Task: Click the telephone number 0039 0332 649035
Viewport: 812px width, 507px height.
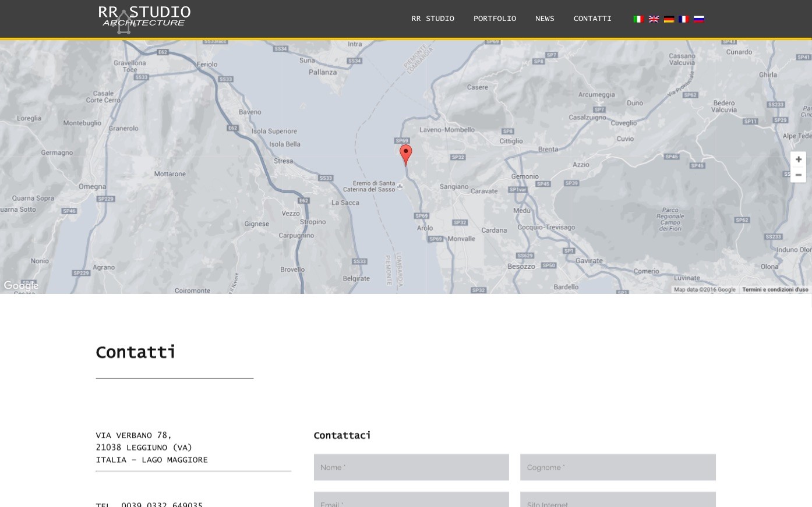Action: coord(162,504)
